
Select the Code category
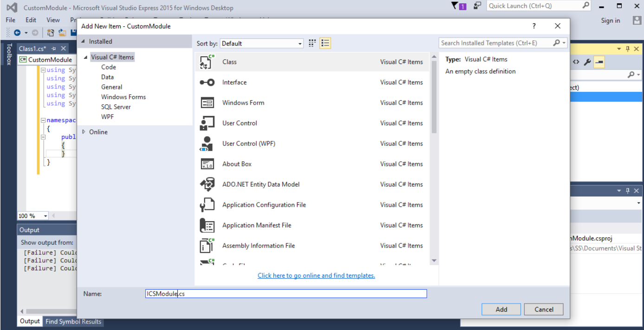109,67
